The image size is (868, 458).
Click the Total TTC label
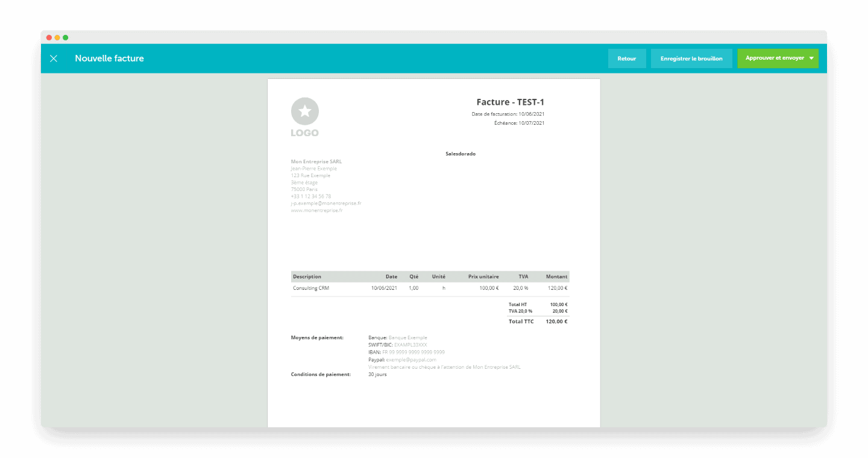click(x=521, y=321)
